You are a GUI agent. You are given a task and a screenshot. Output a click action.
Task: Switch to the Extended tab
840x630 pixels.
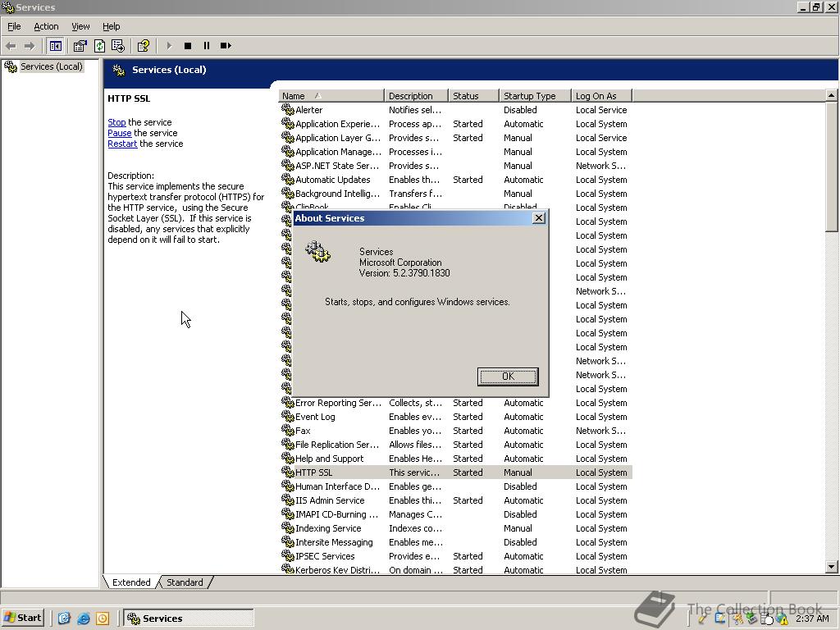click(x=131, y=582)
